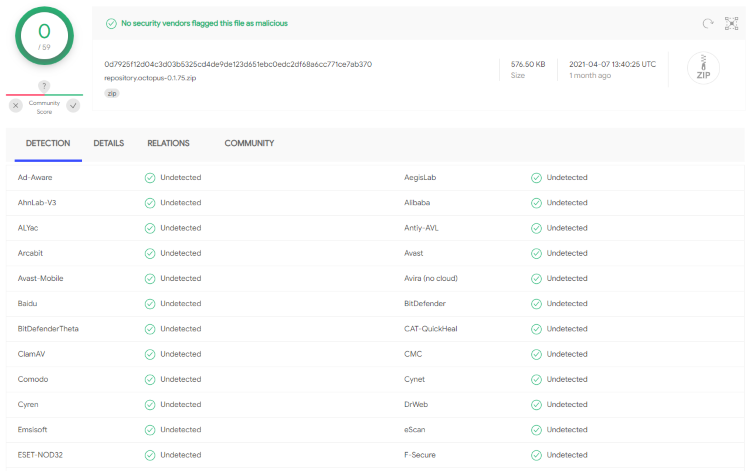This screenshot has width=750, height=471.
Task: Select the Detection tab
Action: click(48, 144)
